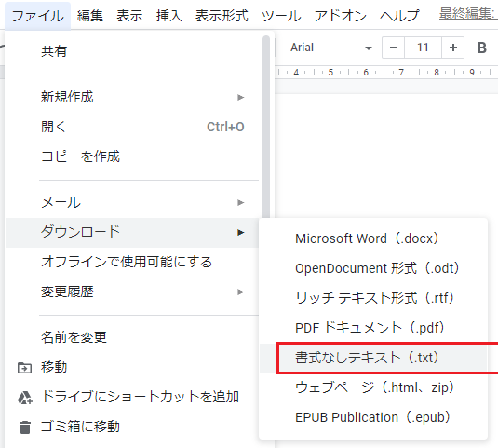The height and width of the screenshot is (448, 498).
Task: Click the Drive shortcut icon
Action: pyautogui.click(x=25, y=398)
